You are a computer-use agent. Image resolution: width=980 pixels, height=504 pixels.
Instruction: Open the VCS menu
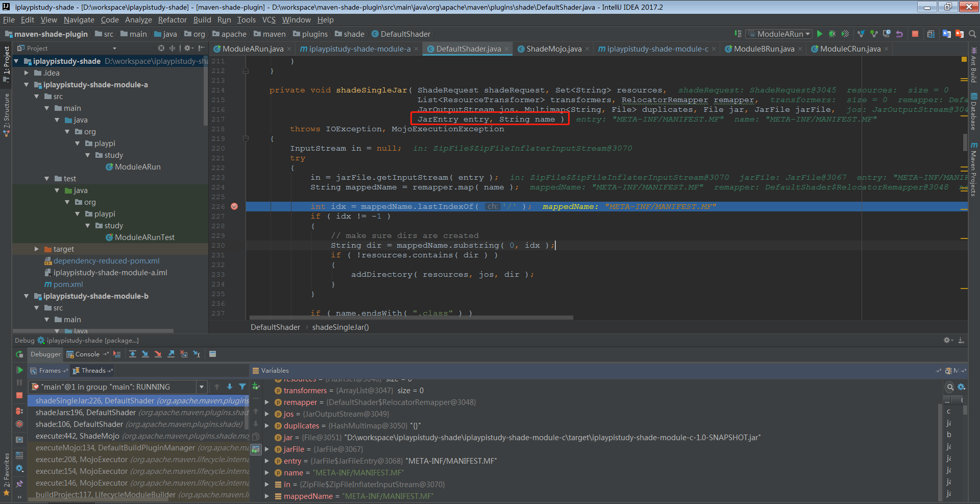(269, 20)
